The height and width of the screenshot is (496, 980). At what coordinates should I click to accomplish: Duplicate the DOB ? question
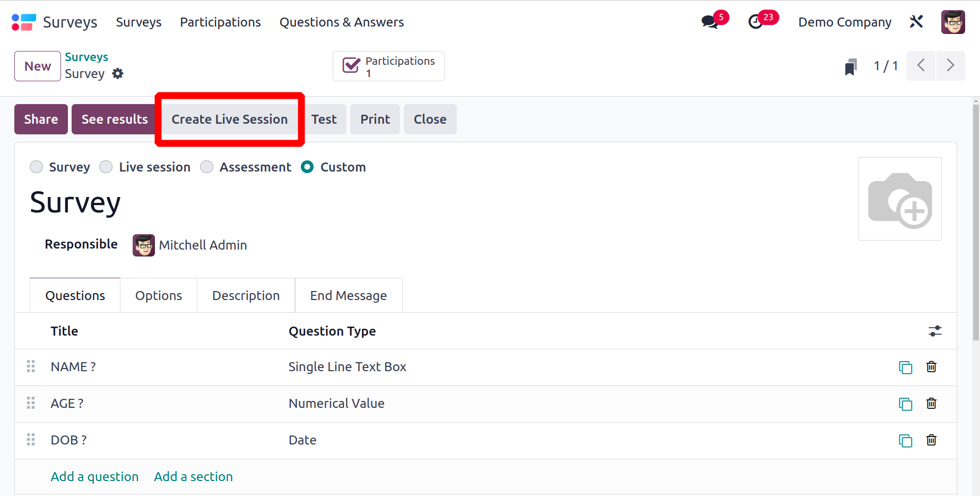pyautogui.click(x=905, y=440)
